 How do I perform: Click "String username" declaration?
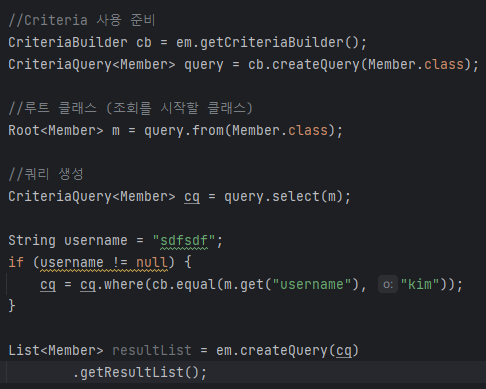pyautogui.click(x=68, y=241)
